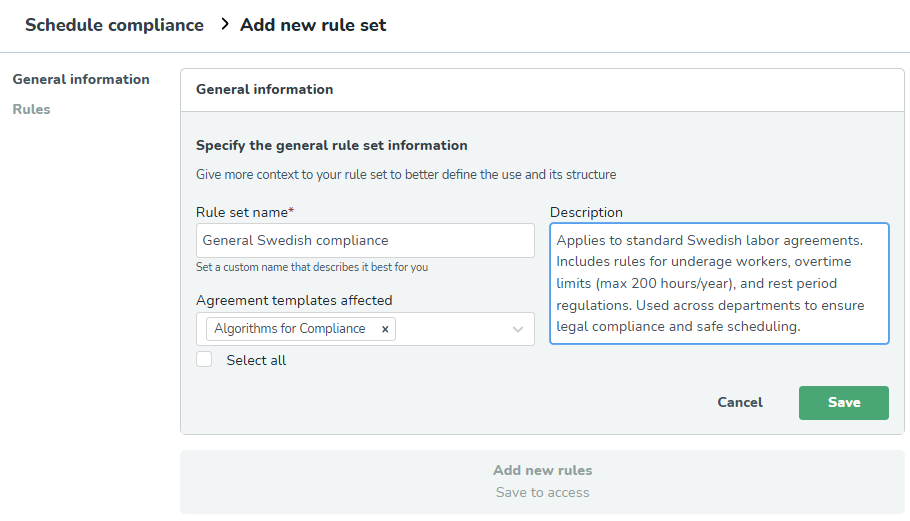The image size is (910, 521).
Task: Click the Description field label
Action: point(586,212)
